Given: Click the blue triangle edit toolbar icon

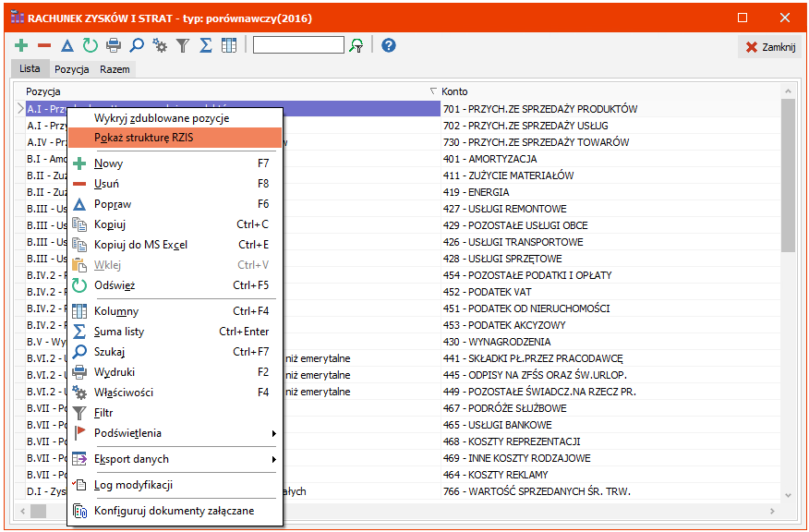Looking at the screenshot, I should coord(67,46).
